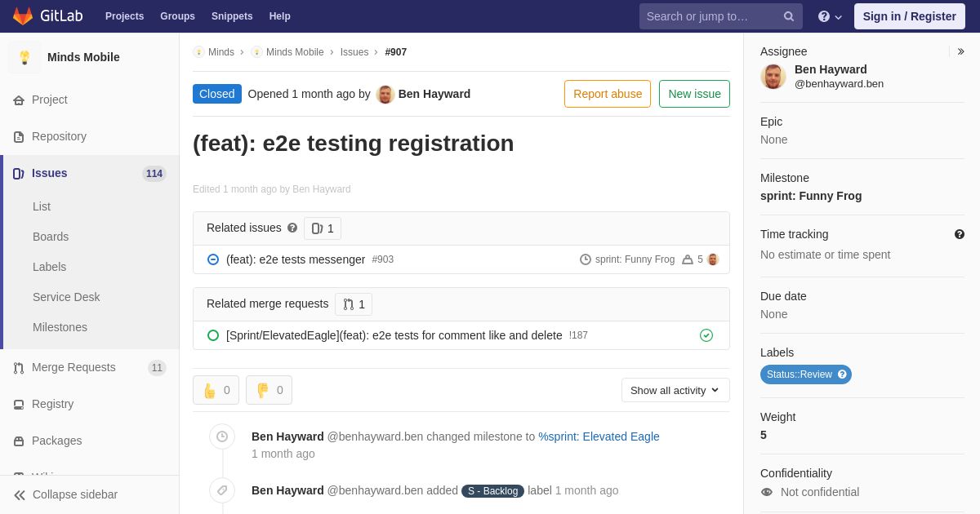Click the search magnifier icon
This screenshot has width=980, height=514.
pyautogui.click(x=789, y=16)
